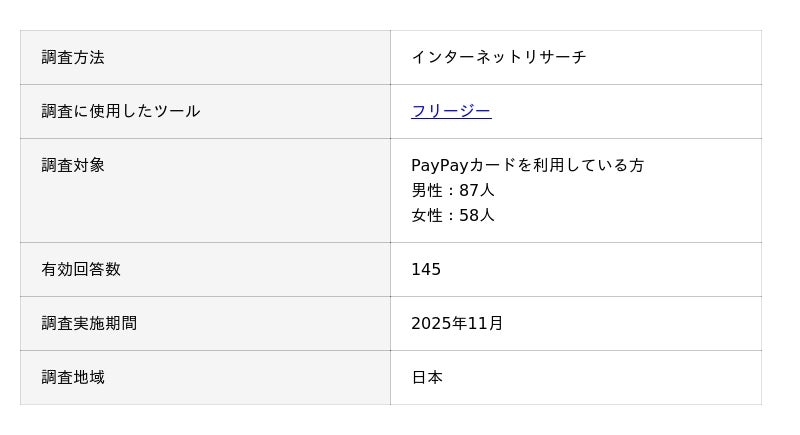
Task: Click the 調査方法 header cell
Action: point(73,58)
